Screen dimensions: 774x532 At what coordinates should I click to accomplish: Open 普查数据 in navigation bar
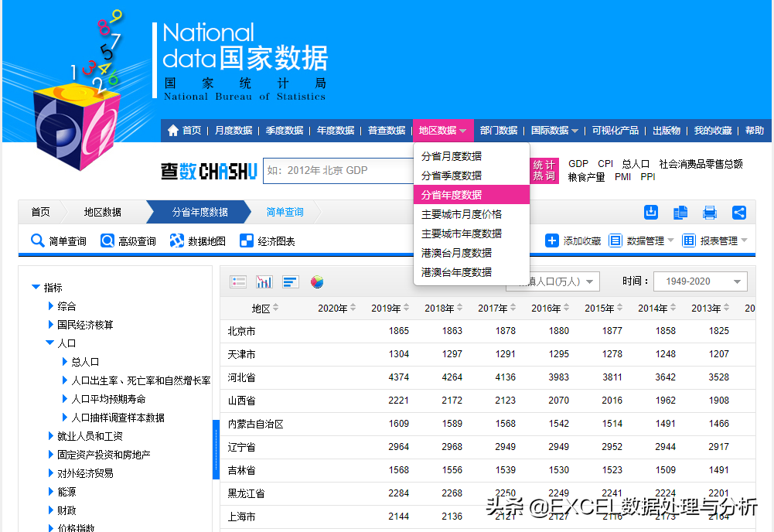[x=387, y=130]
